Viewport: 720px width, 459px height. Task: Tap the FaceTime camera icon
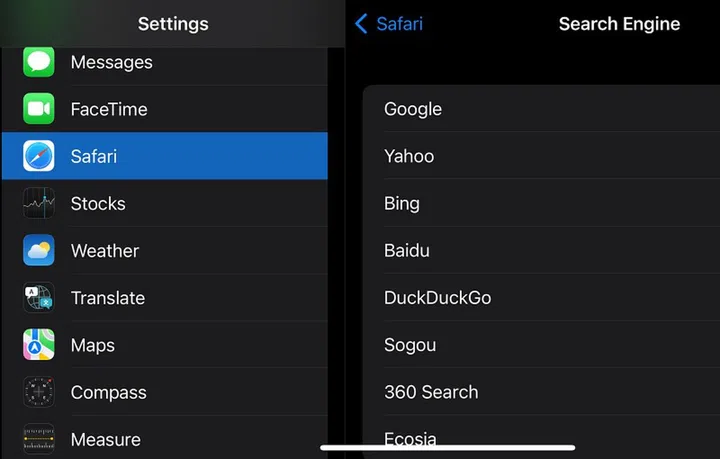pyautogui.click(x=39, y=109)
